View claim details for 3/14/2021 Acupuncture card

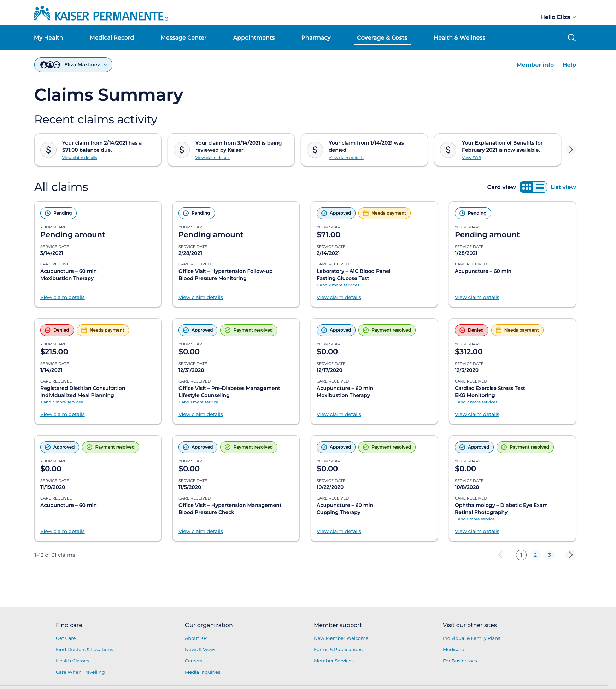(63, 297)
